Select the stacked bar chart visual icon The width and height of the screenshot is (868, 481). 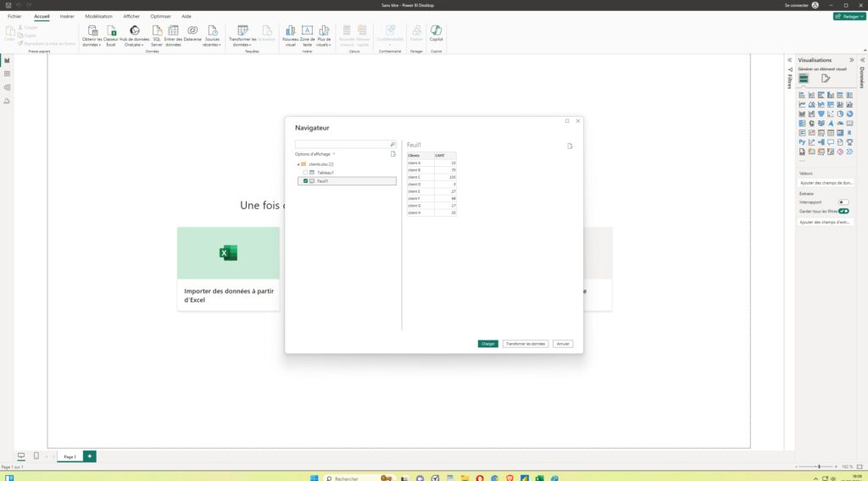[802, 95]
